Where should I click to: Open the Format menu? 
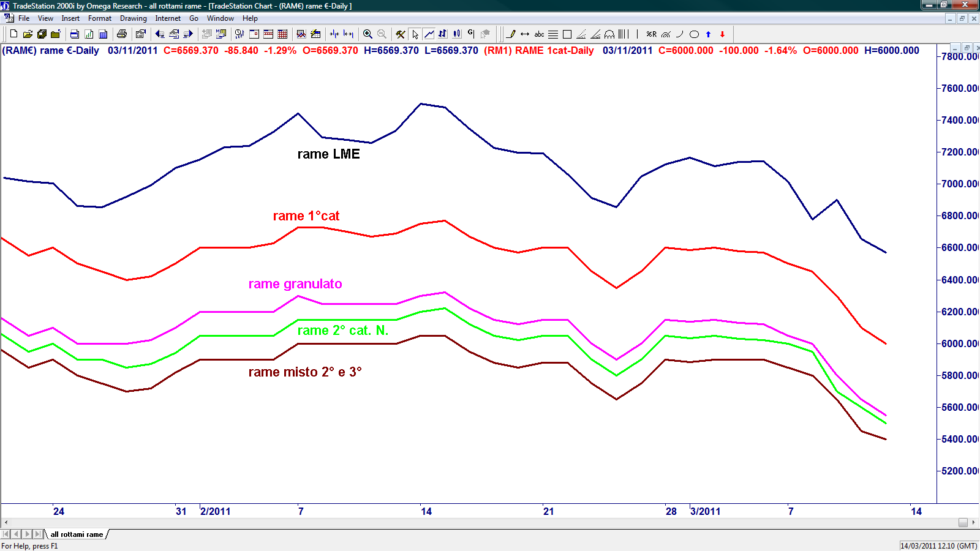[100, 18]
